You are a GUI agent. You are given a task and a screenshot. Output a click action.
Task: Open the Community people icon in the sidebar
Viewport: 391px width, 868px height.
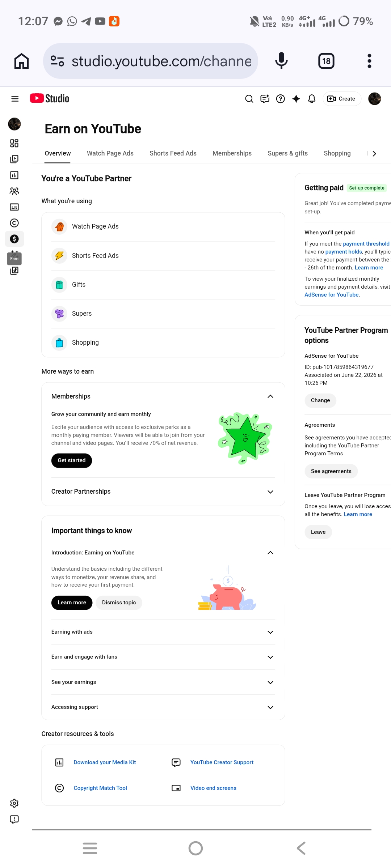click(x=14, y=191)
